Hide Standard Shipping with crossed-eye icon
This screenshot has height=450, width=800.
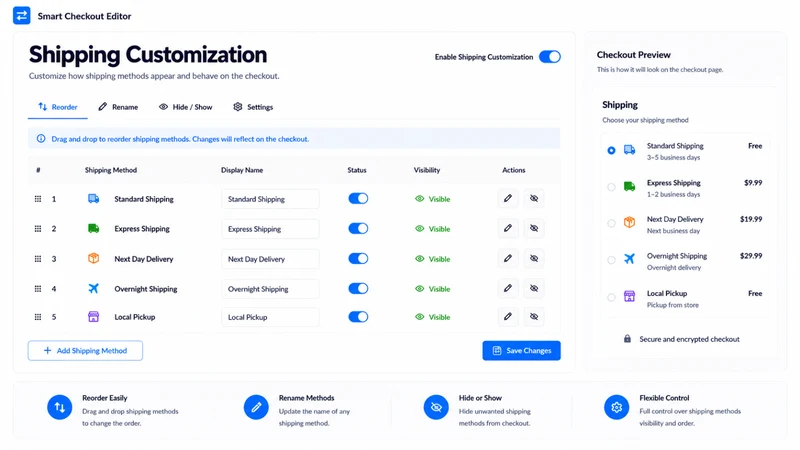(534, 198)
